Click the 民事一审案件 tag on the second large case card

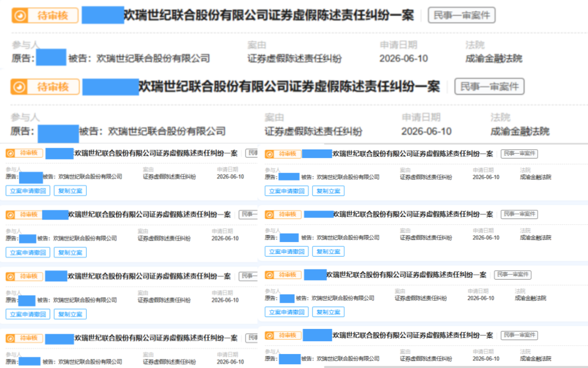pyautogui.click(x=489, y=87)
